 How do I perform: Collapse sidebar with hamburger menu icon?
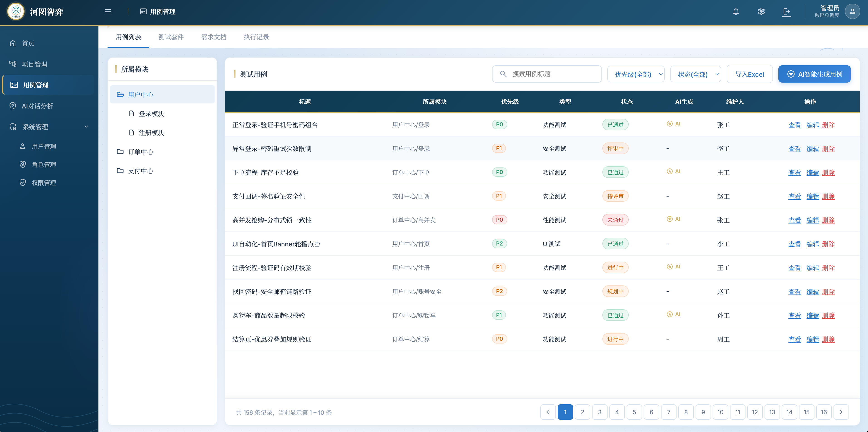tap(108, 11)
